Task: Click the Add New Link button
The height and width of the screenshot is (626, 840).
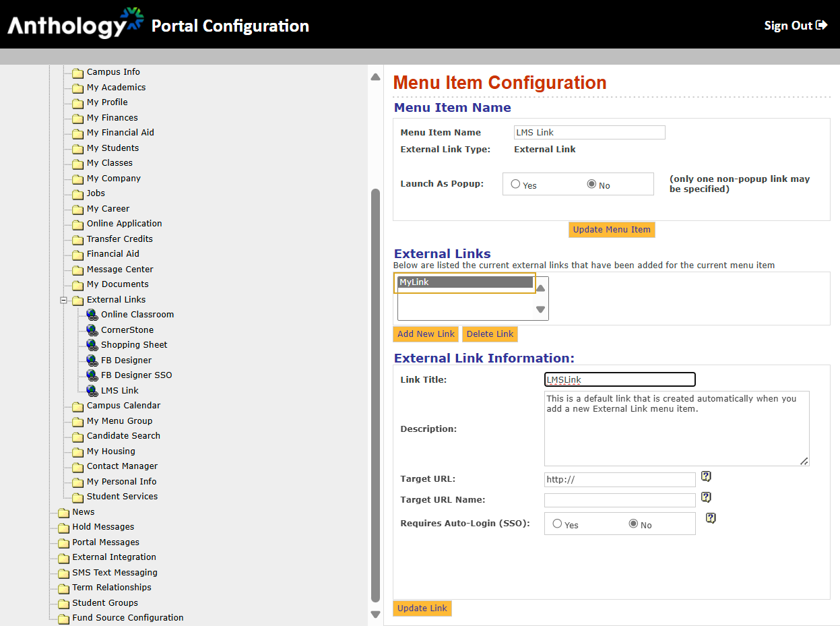Action: (x=426, y=334)
